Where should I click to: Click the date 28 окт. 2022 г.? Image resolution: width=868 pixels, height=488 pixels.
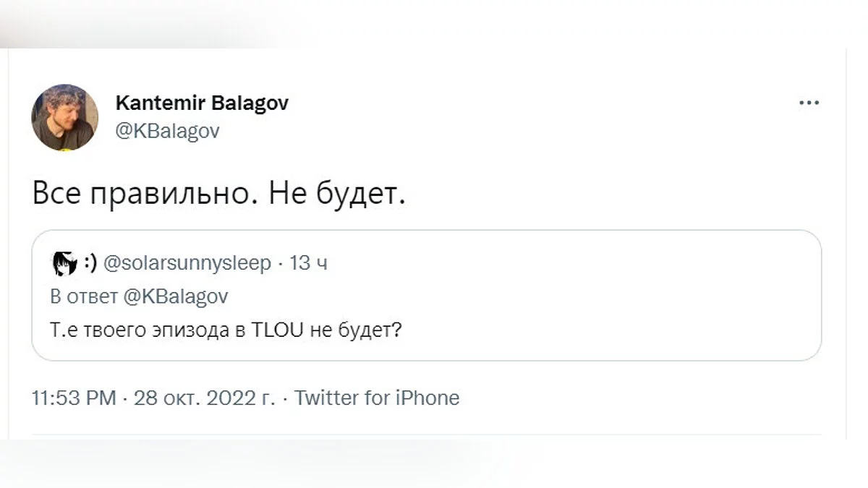coord(204,398)
